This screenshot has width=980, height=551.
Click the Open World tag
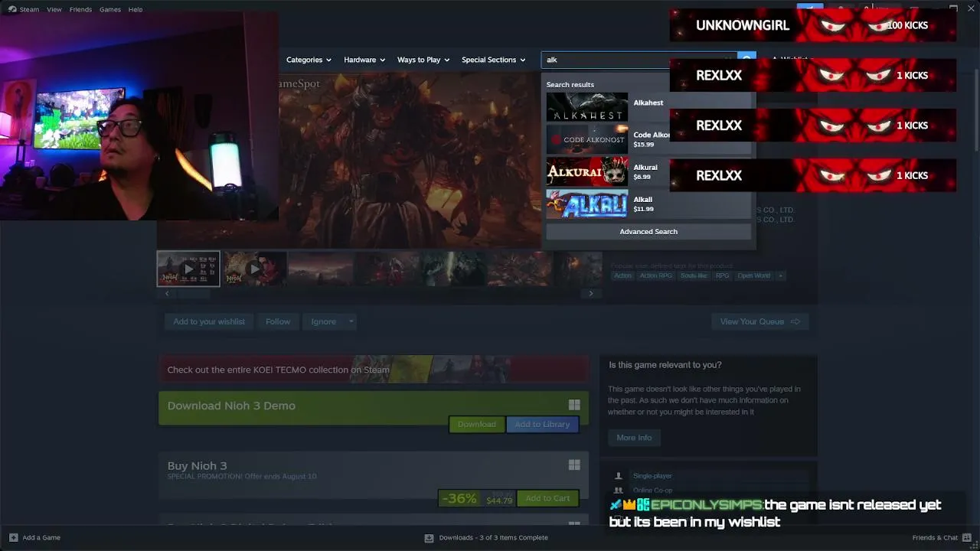754,275
